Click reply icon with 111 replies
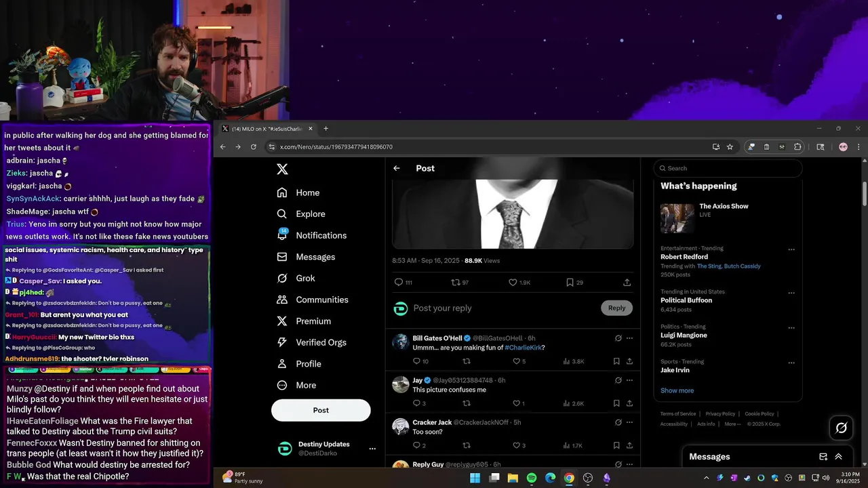The image size is (868, 488). coord(399,282)
